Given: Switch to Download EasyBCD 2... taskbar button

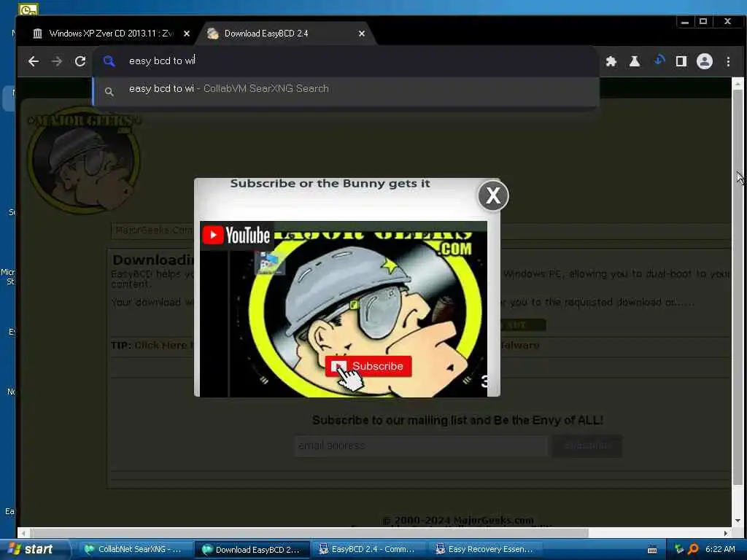Looking at the screenshot, I should click(252, 550).
